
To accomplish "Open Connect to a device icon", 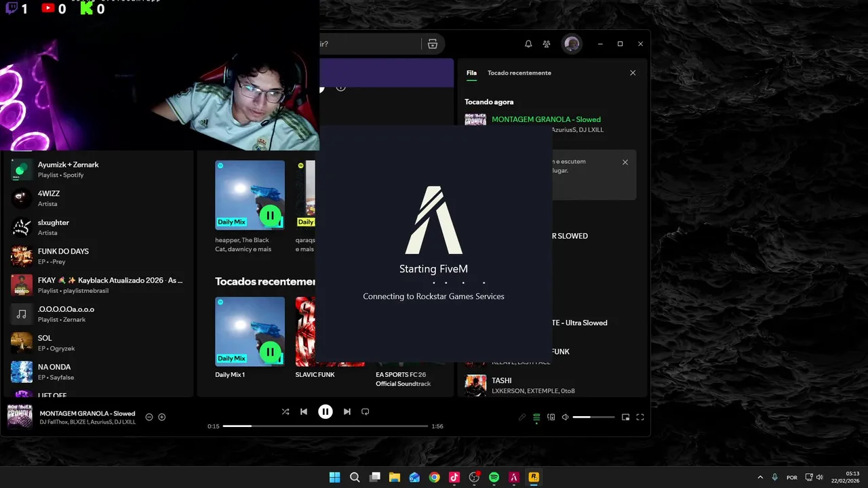I will (x=551, y=417).
